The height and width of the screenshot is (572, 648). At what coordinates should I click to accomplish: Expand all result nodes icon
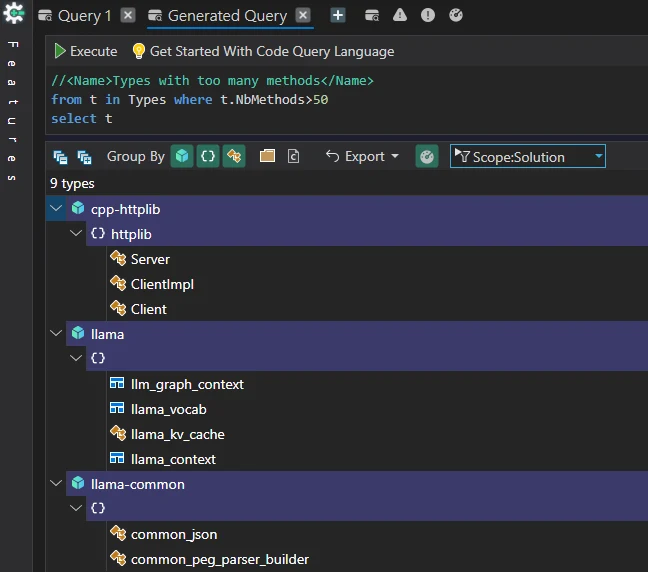click(x=84, y=157)
